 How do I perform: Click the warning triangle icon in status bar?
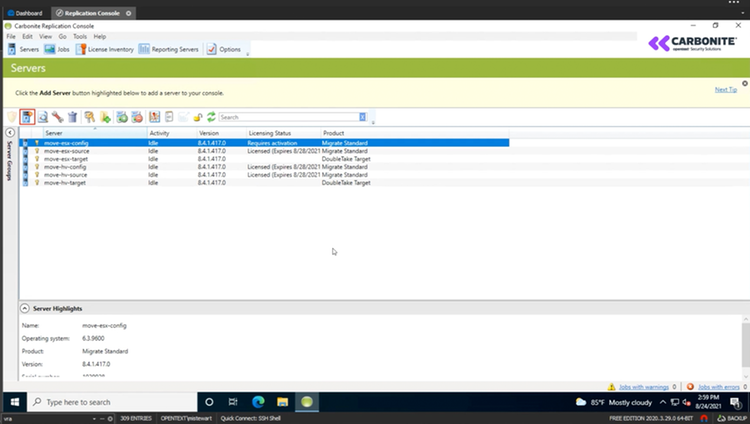pos(611,387)
